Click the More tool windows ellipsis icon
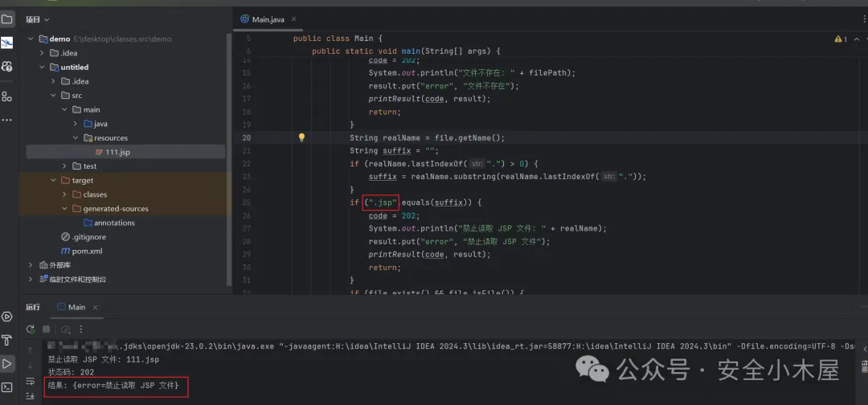868x405 pixels. [x=7, y=120]
